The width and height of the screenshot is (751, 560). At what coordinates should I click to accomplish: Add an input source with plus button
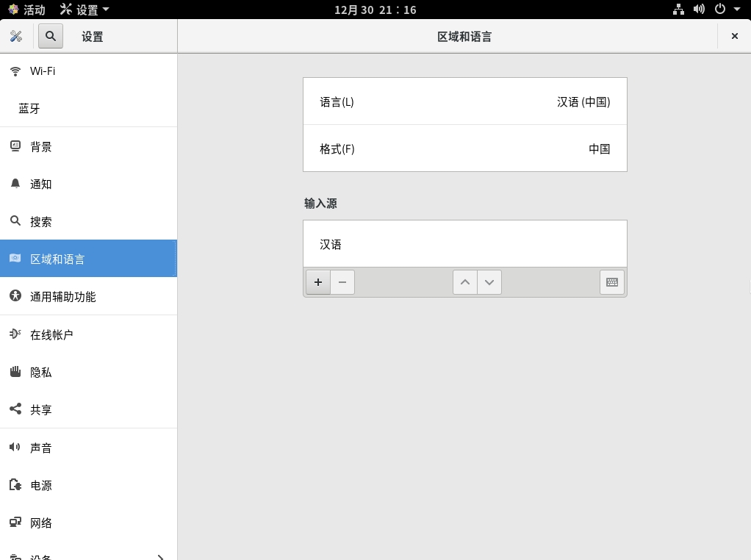(x=318, y=282)
